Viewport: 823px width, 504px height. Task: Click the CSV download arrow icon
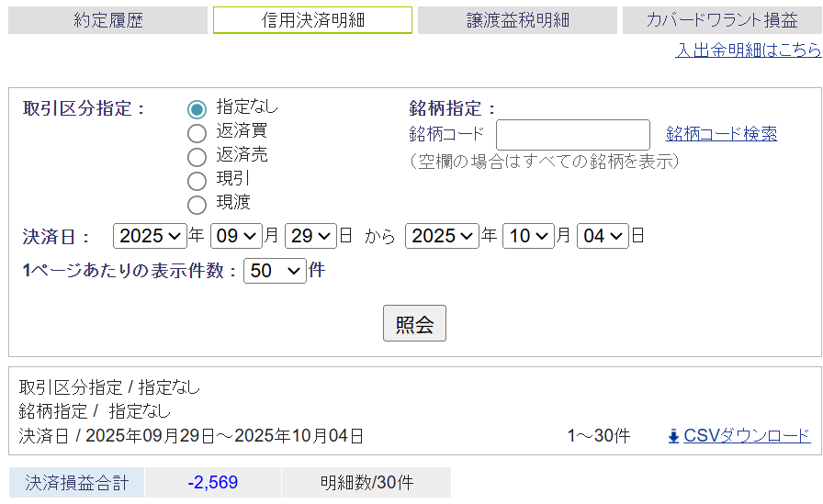[673, 436]
